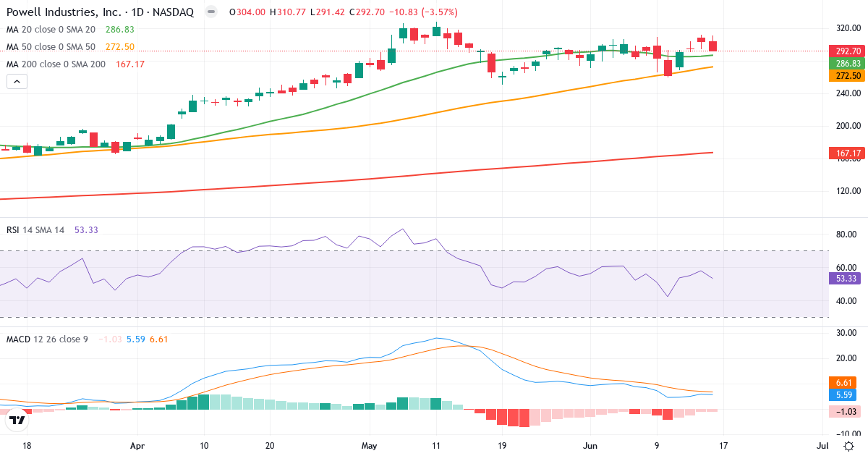Click the purple 53.33 RSI value tag
Image resolution: width=868 pixels, height=456 pixels.
[844, 279]
